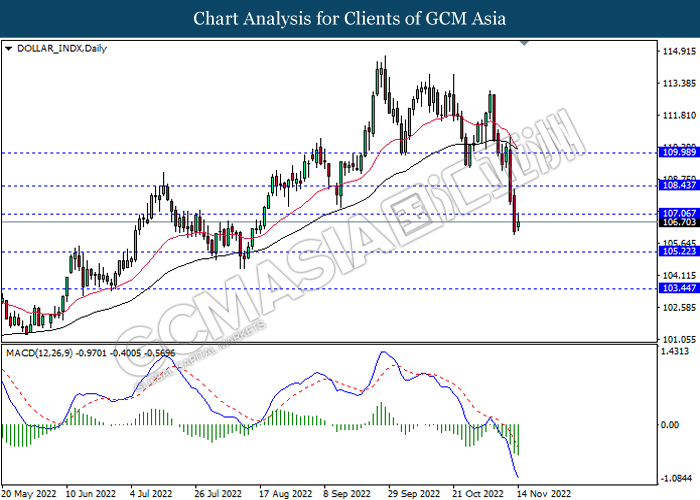Click the 14 Nov 2022 date label
This screenshot has width=700, height=500.
545,493
